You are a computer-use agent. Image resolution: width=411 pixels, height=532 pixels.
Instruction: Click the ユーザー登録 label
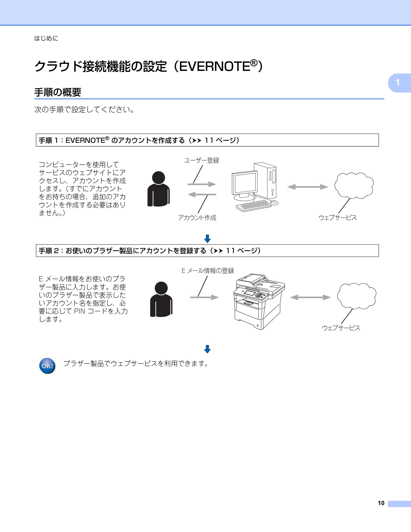tap(201, 160)
